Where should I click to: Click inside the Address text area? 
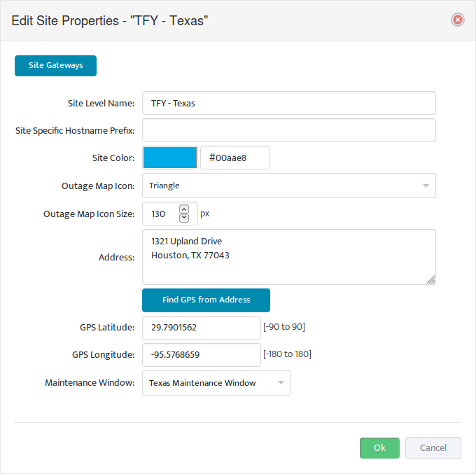(x=289, y=257)
